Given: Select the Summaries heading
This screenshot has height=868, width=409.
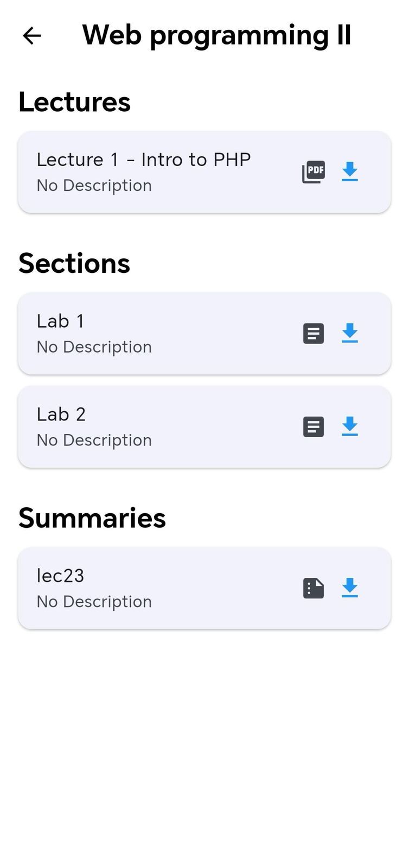Looking at the screenshot, I should pyautogui.click(x=92, y=518).
